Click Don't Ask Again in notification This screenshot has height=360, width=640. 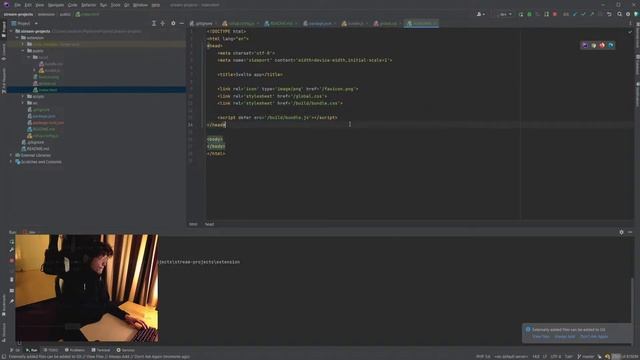tap(594, 336)
